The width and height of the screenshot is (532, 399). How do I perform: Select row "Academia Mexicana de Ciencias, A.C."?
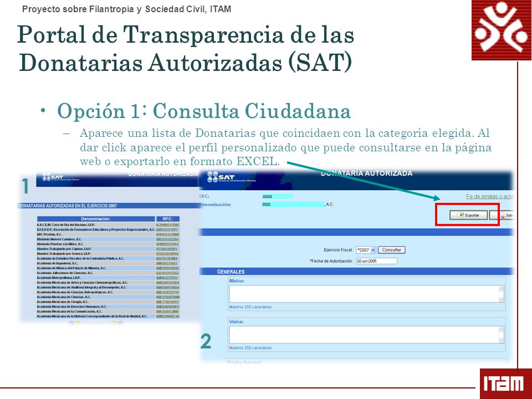coord(108,297)
